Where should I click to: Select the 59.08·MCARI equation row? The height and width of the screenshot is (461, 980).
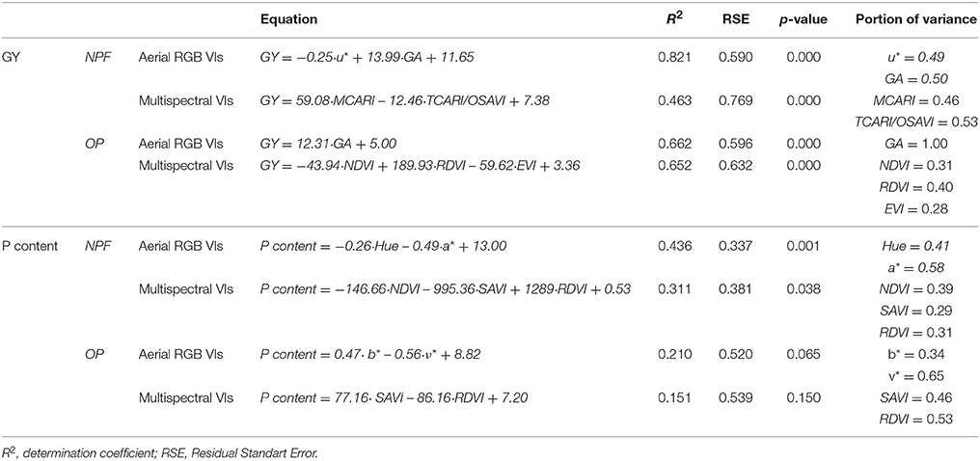point(405,100)
